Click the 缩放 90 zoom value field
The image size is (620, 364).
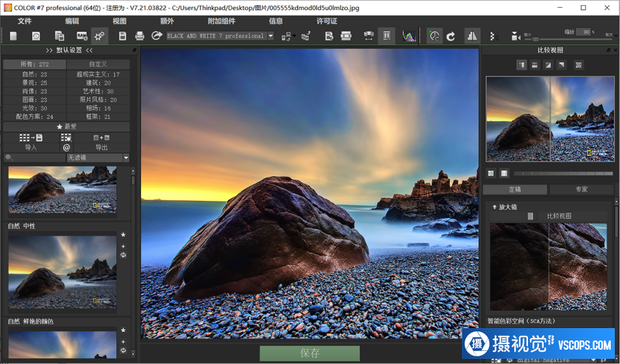pyautogui.click(x=583, y=32)
